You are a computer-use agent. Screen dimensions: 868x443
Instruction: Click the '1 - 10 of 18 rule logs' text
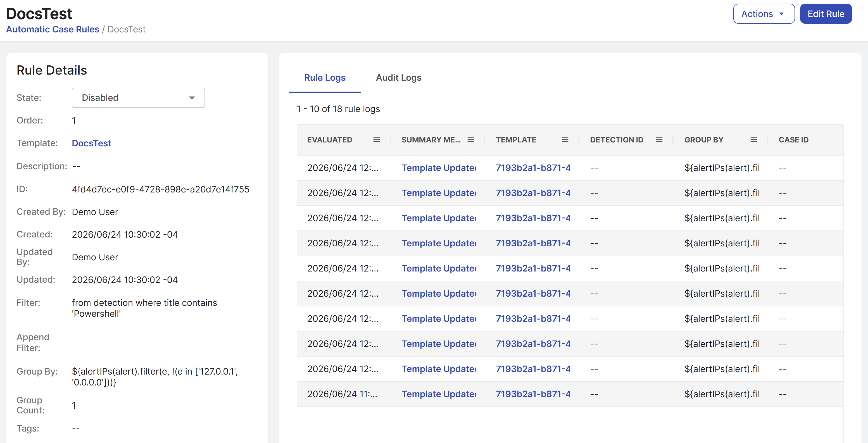338,109
